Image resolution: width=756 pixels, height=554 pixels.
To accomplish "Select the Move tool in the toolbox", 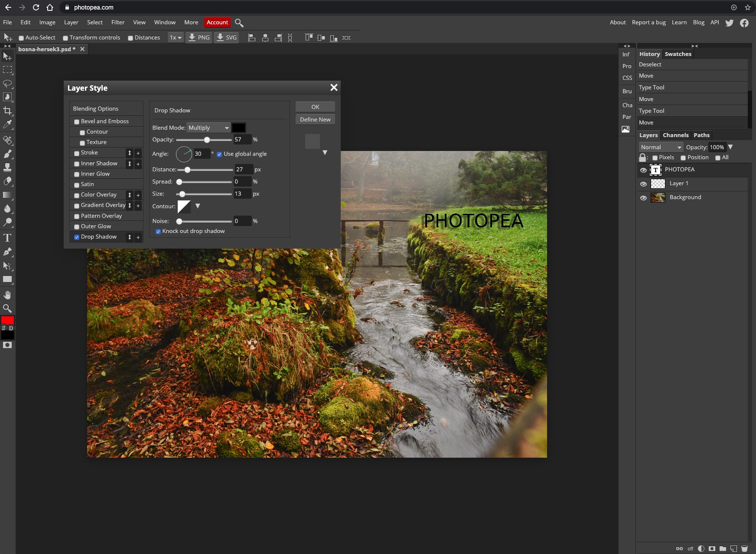I will 7,56.
